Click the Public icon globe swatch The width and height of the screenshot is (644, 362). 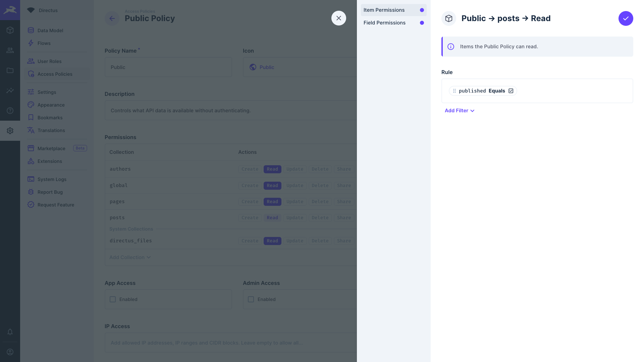[x=252, y=67]
